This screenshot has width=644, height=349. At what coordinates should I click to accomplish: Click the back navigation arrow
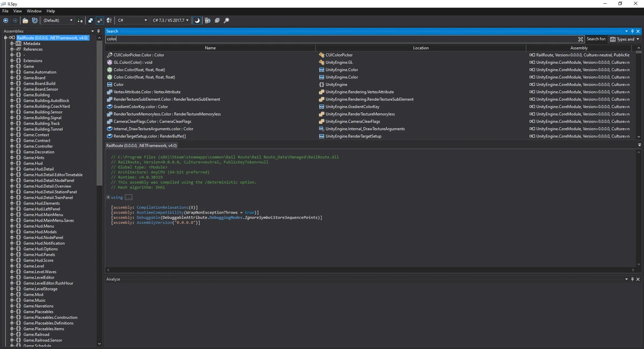point(5,20)
